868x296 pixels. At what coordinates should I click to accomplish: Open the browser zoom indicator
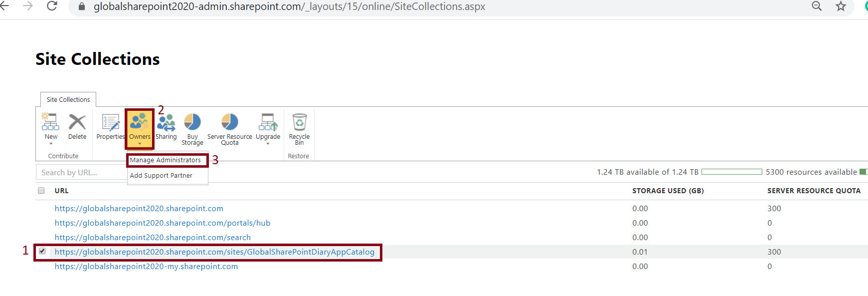click(817, 6)
